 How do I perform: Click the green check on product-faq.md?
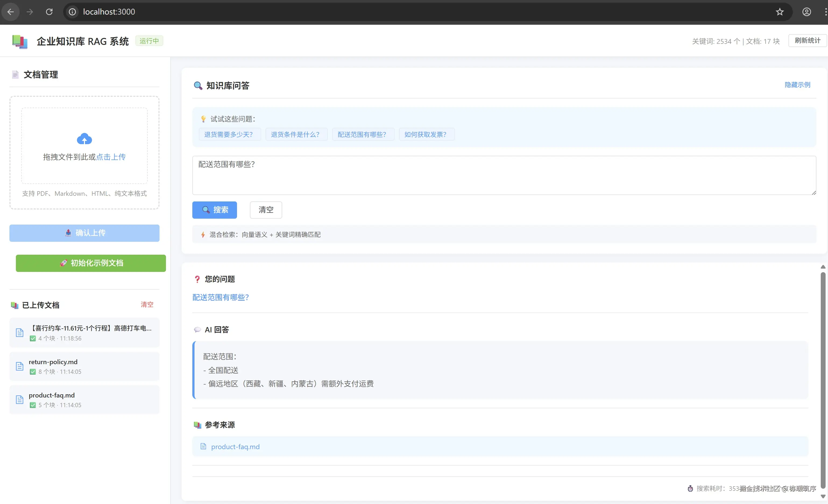pos(33,405)
